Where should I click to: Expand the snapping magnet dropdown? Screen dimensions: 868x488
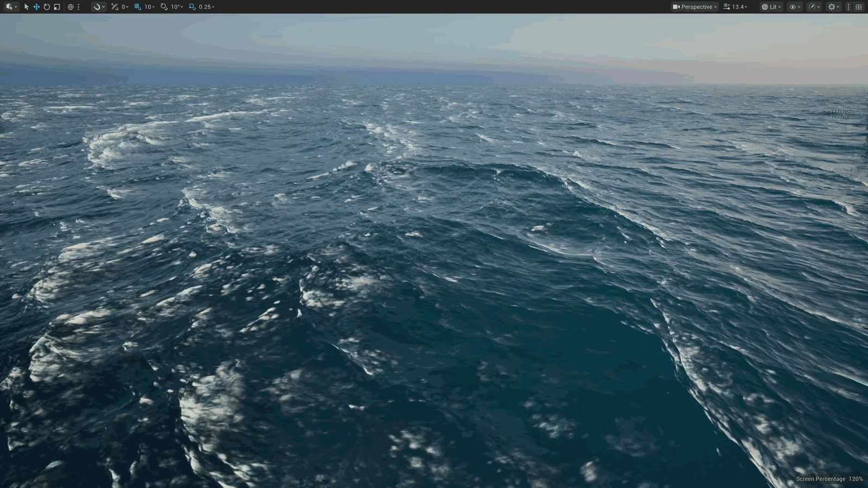pos(99,7)
